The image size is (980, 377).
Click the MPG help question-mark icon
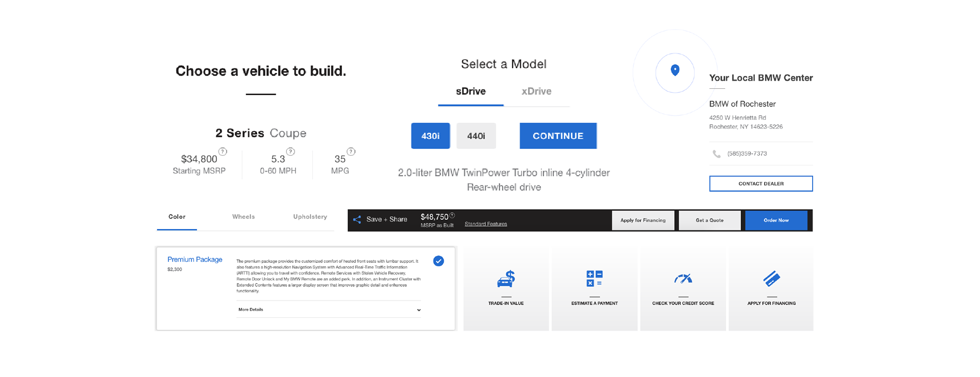click(351, 152)
